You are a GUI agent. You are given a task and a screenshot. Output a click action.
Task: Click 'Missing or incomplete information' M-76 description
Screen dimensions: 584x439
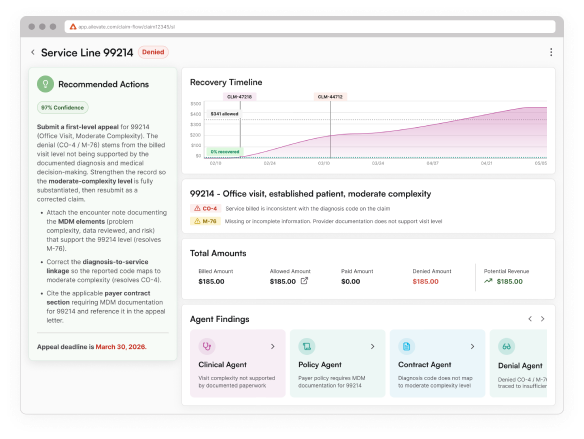333,221
